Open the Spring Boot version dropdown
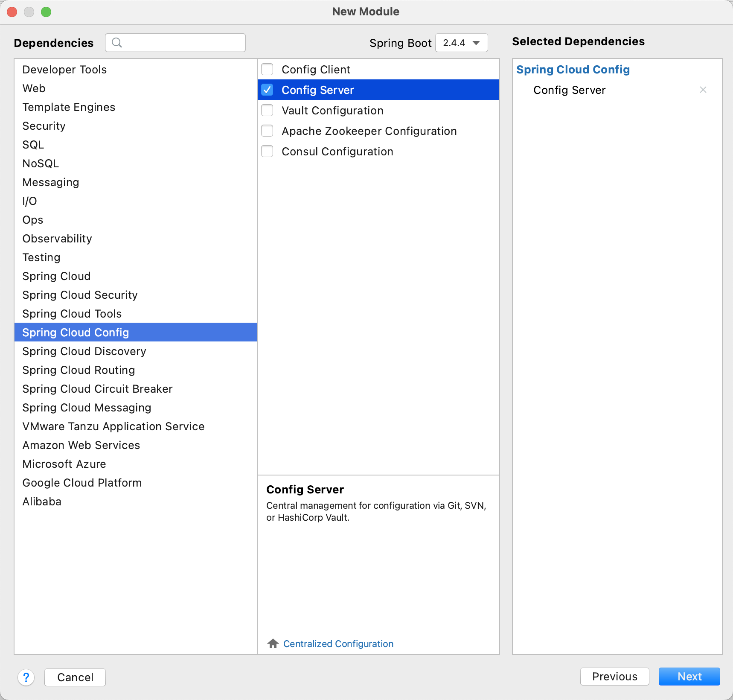The image size is (733, 700). (x=461, y=43)
